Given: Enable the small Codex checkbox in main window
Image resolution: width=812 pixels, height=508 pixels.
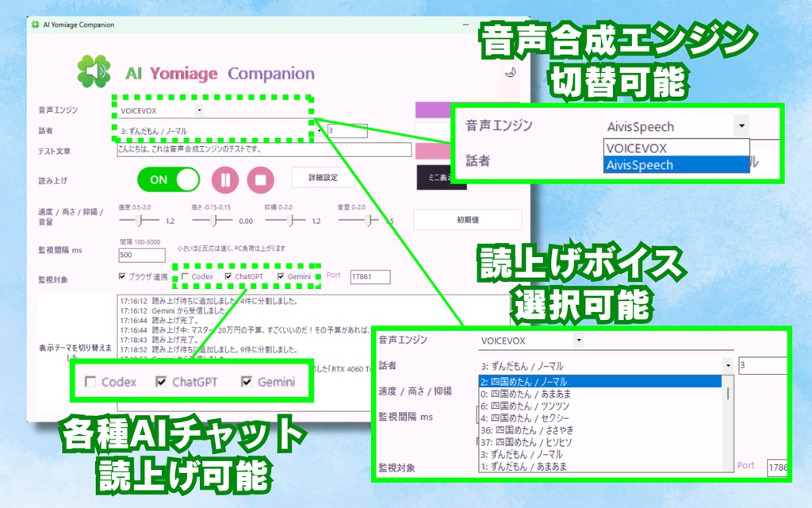Looking at the screenshot, I should tap(185, 276).
